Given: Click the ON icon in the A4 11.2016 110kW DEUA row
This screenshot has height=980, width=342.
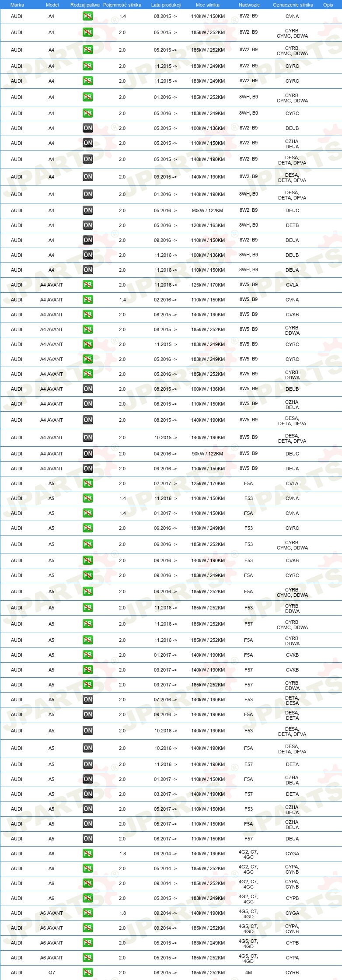Looking at the screenshot, I should pyautogui.click(x=87, y=270).
